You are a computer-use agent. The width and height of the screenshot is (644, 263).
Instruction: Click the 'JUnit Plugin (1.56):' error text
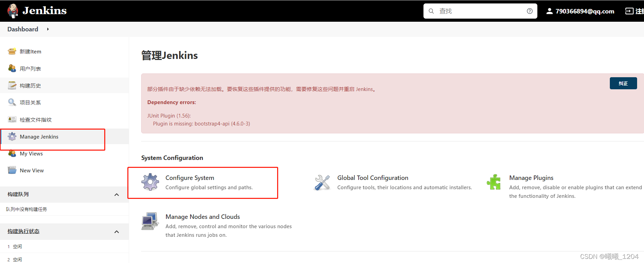[x=169, y=116]
